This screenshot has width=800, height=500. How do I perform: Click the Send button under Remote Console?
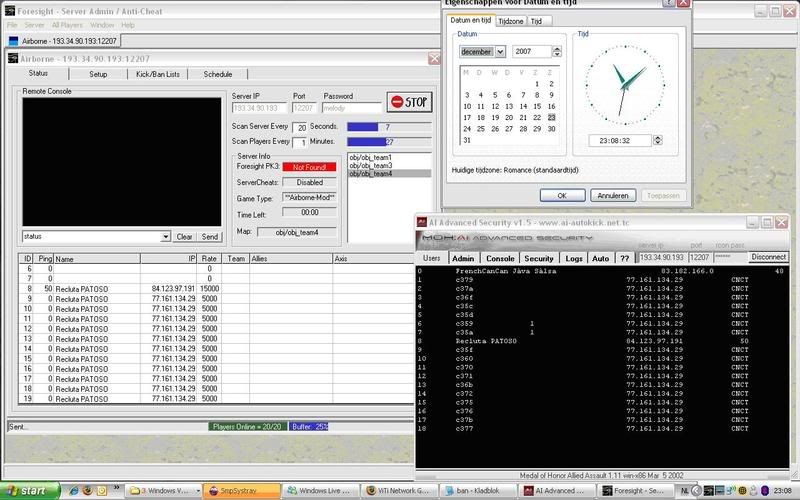tap(210, 237)
